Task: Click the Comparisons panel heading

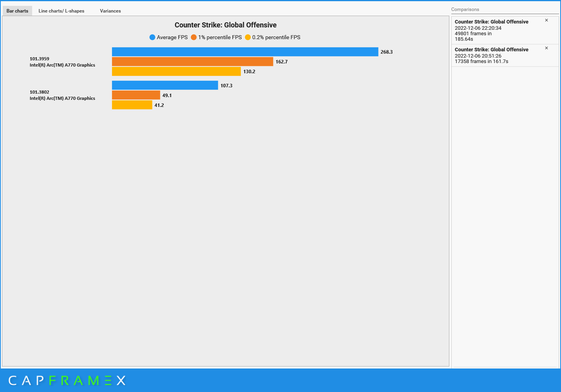Action: point(465,9)
